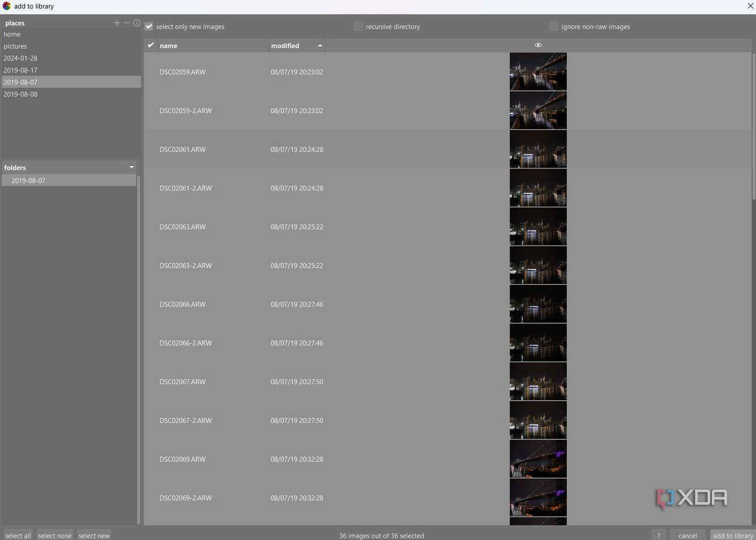Click the sort arrow on the modified column
The height and width of the screenshot is (540, 756).
pyautogui.click(x=319, y=45)
